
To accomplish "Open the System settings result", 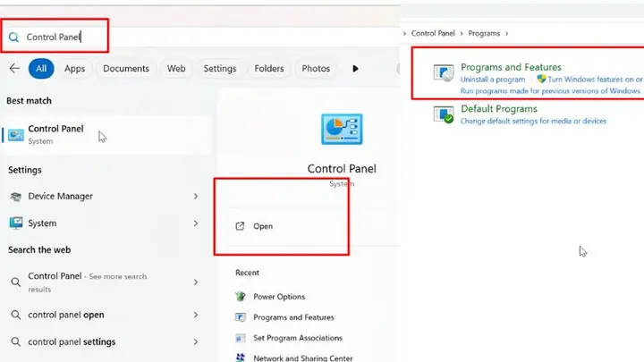I will coord(104,223).
